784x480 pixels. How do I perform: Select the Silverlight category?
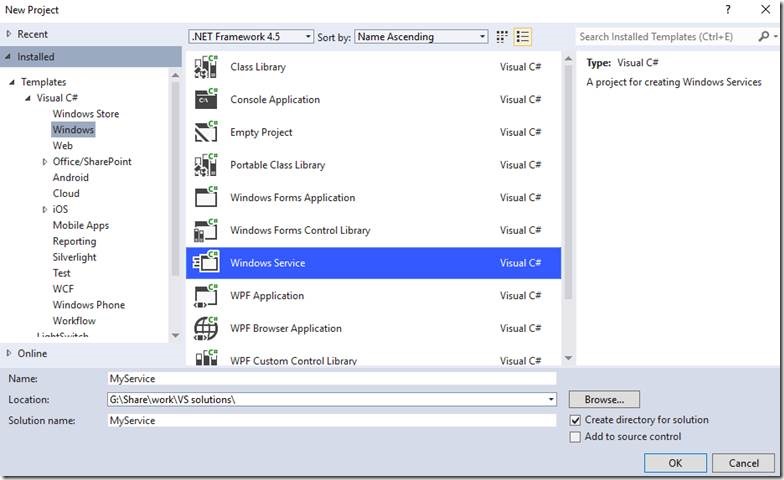[x=74, y=258]
